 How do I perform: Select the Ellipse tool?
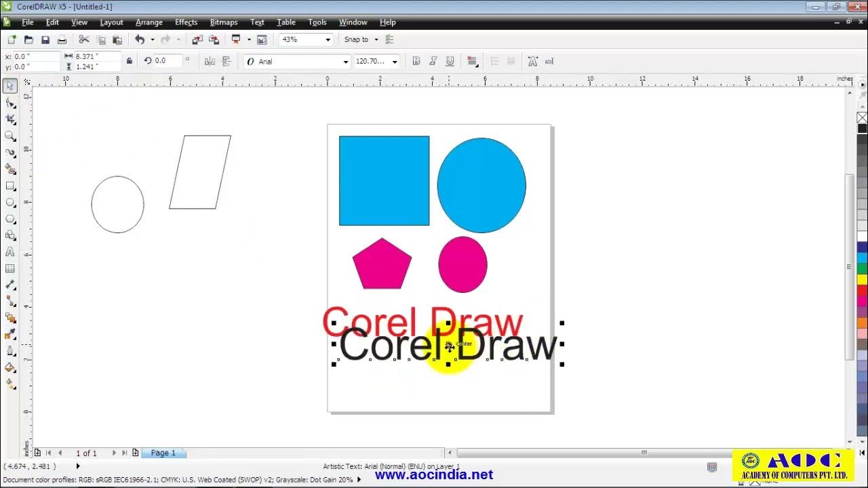10,202
